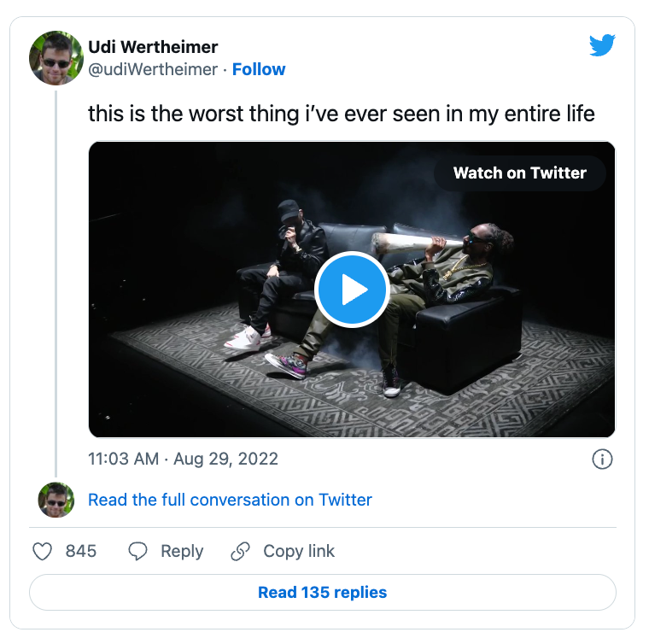Open Udi Wertheimer's large profile avatar
Image resolution: width=649 pixels, height=644 pixels.
56,58
